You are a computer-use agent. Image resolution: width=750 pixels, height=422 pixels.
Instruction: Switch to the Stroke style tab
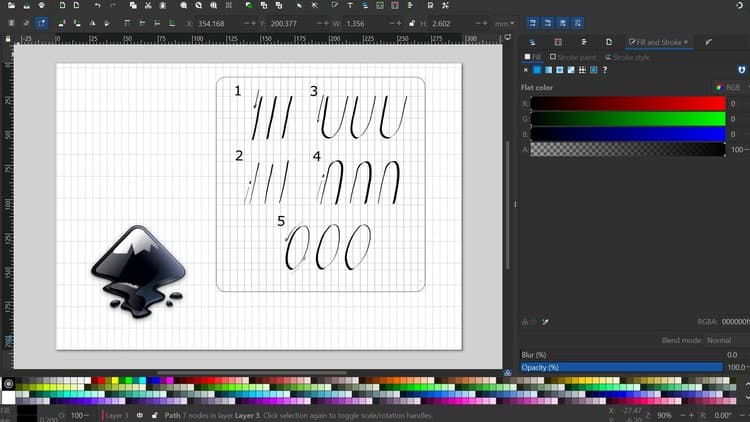pyautogui.click(x=627, y=57)
